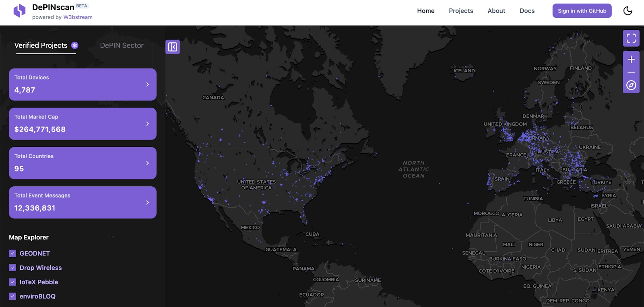Uncheck the IoTeX Pebble checkbox

(12, 282)
